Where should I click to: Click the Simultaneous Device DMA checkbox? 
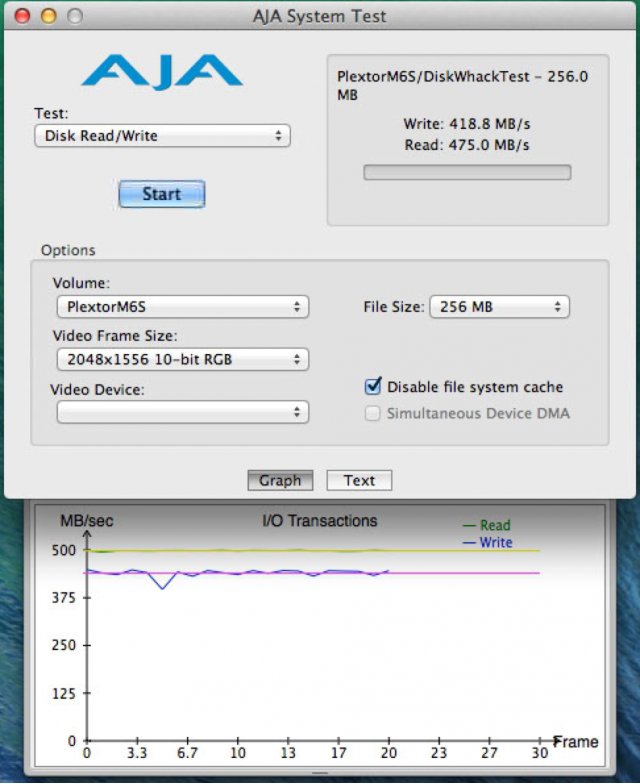point(372,414)
